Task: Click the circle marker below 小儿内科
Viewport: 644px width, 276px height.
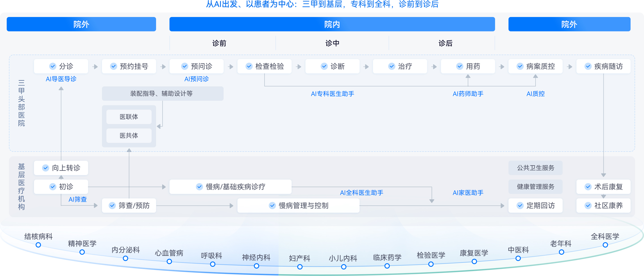Action: (x=344, y=267)
